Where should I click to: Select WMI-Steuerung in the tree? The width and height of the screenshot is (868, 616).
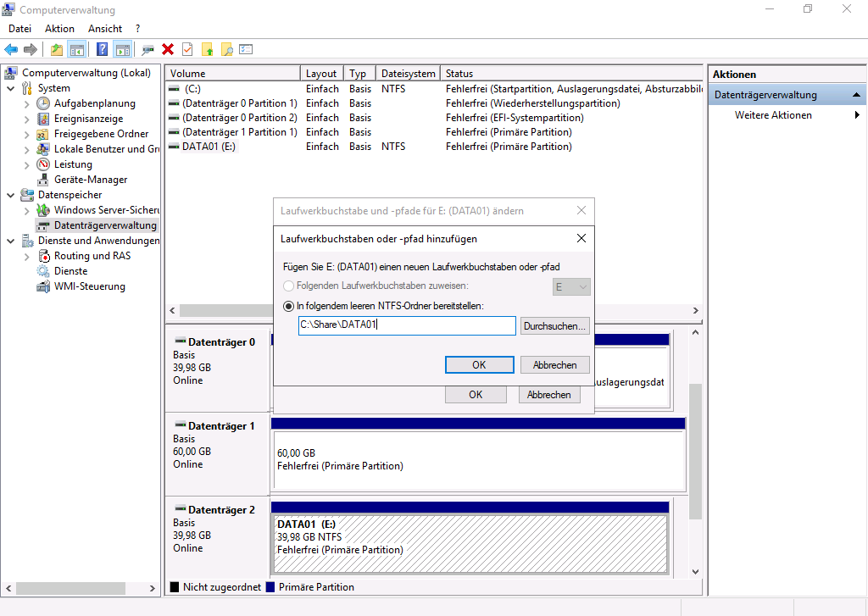89,286
